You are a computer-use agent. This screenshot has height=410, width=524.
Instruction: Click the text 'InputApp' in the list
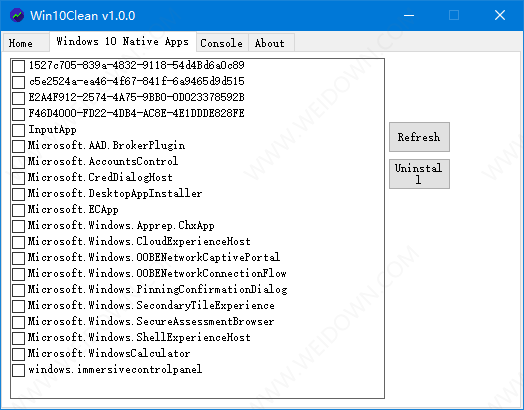[52, 129]
